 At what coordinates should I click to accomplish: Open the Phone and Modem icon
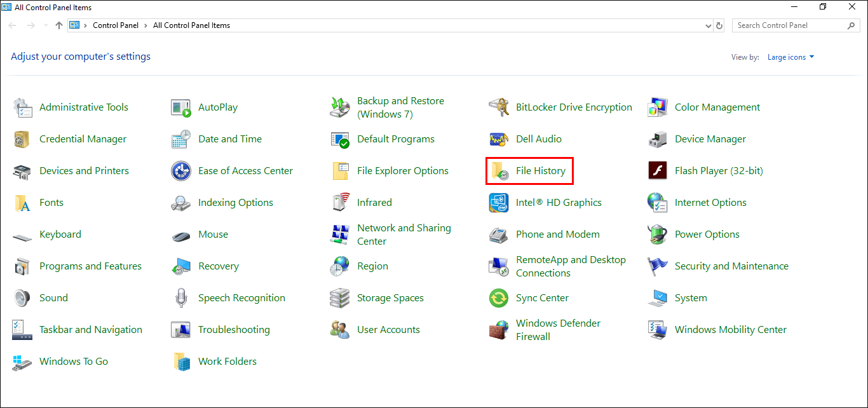tap(499, 235)
